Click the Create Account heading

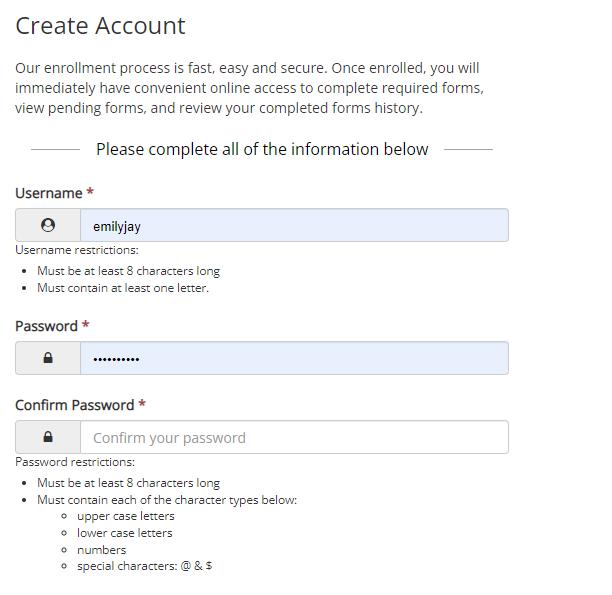100,26
